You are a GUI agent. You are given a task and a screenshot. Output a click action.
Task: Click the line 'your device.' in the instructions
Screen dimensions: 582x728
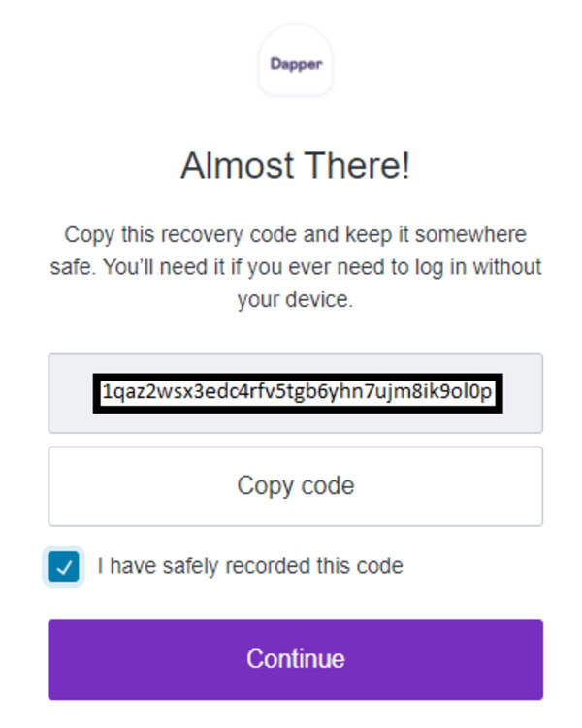pos(296,300)
